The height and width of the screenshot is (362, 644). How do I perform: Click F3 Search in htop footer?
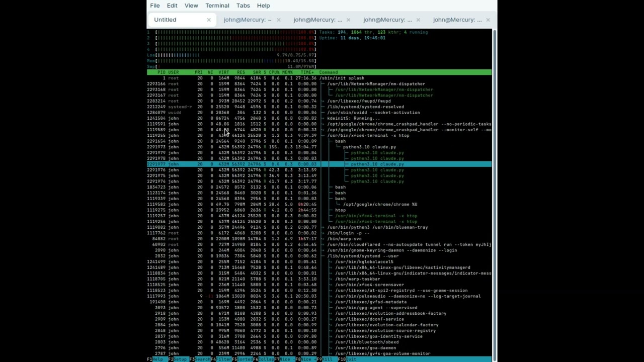(x=199, y=359)
